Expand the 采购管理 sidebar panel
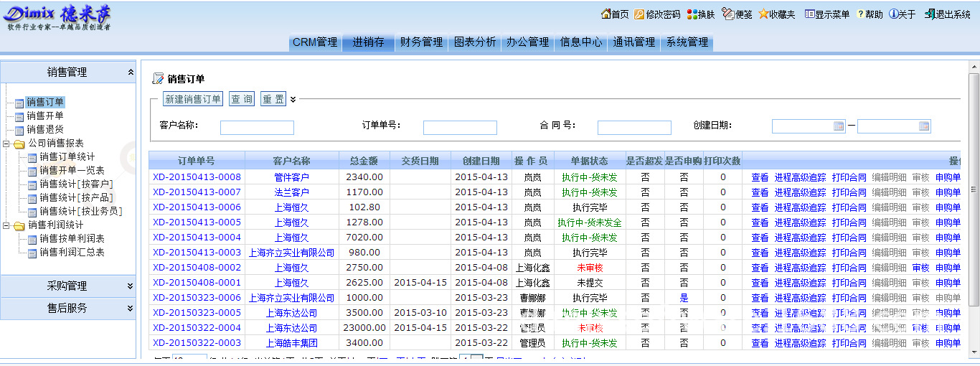980x366 pixels. (130, 286)
